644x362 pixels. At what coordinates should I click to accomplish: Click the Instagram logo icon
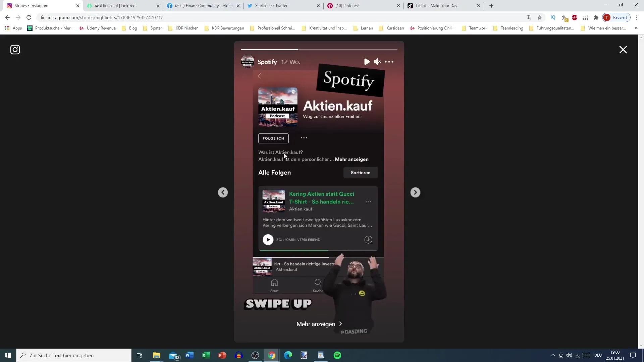[x=15, y=50]
